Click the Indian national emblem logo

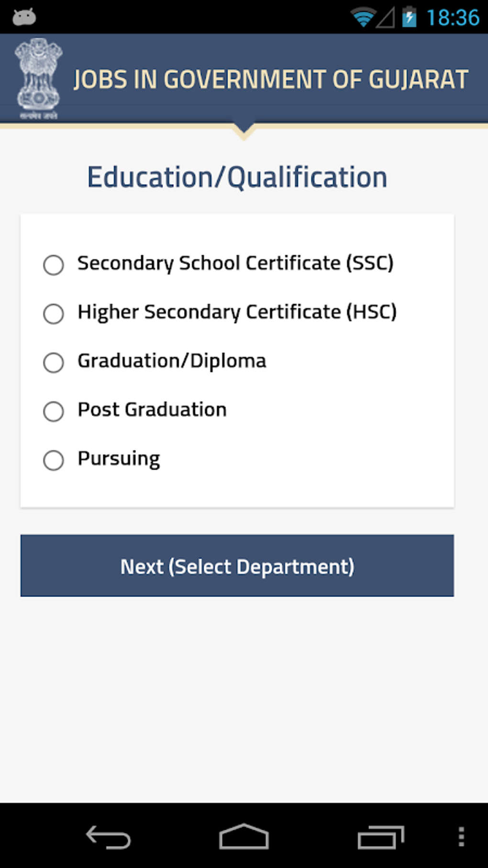pyautogui.click(x=38, y=79)
